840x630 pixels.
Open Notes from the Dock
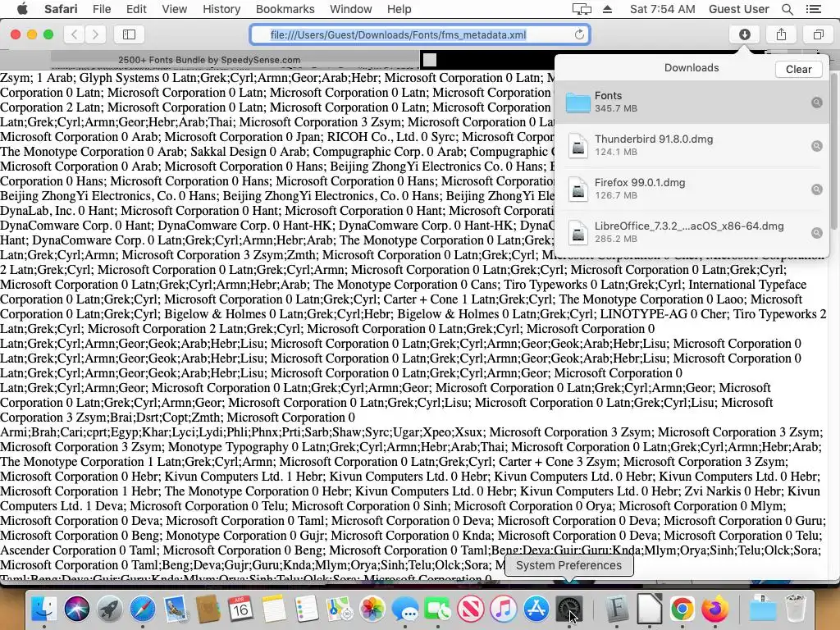[x=274, y=609]
